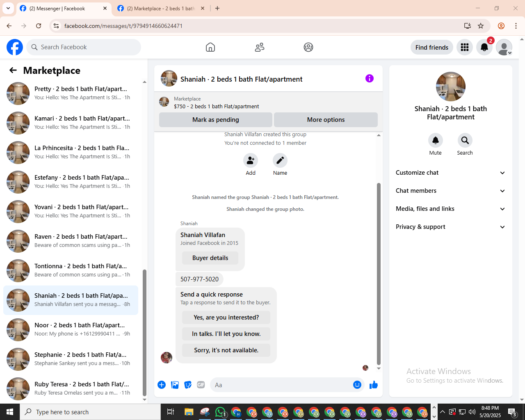Viewport: 525px width, 420px height.
Task: Choose a GIF in composer
Action: [201, 385]
